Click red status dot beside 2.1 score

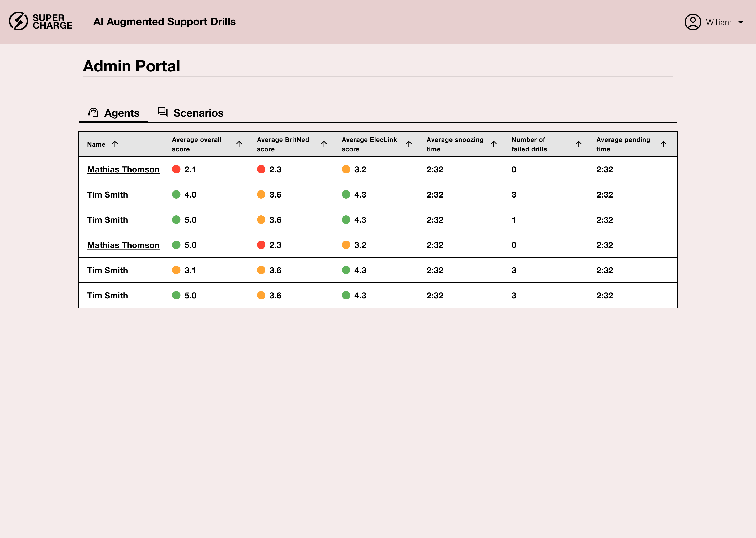tap(176, 169)
